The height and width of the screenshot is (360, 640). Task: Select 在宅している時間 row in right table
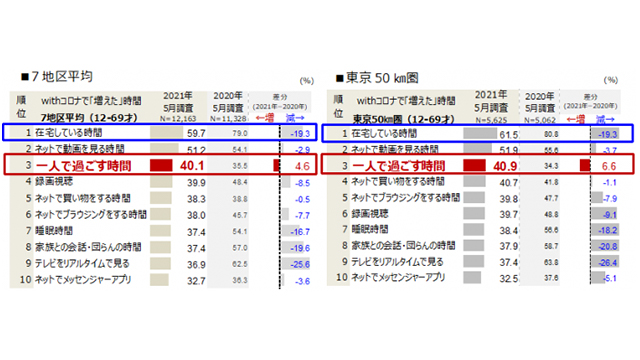(x=478, y=133)
